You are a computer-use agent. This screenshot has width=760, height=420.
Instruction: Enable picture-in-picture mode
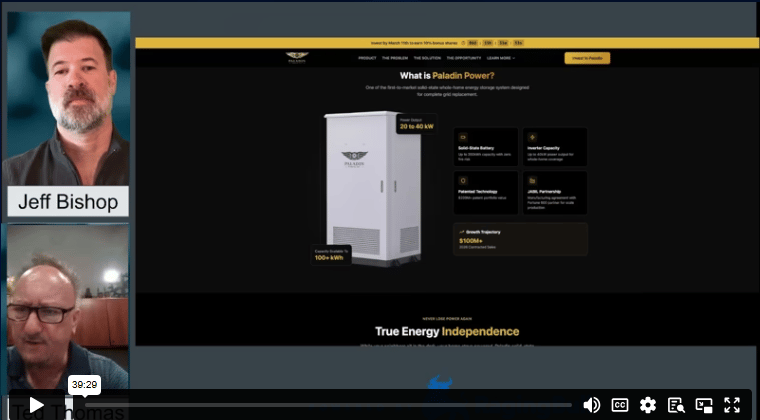point(704,405)
